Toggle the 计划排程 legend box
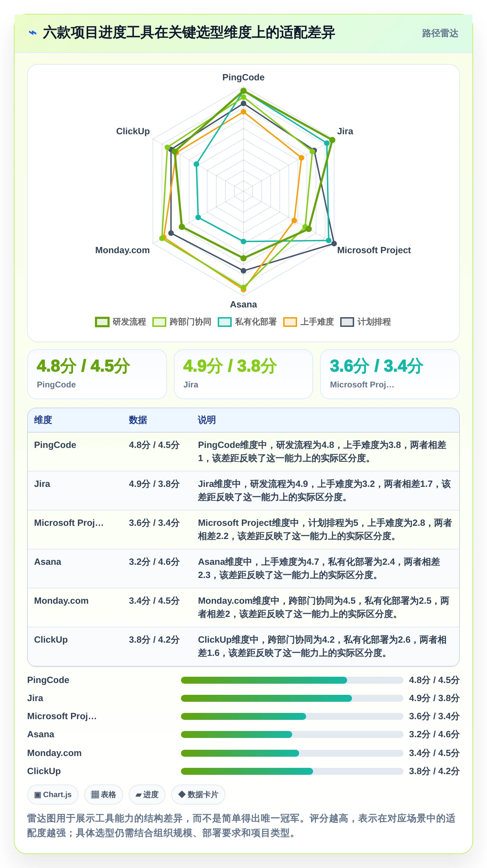The height and width of the screenshot is (868, 487). click(347, 322)
